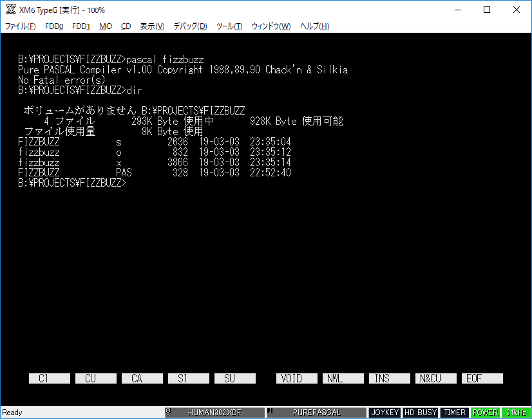Click the '293K Byte 使用中' text

point(173,121)
